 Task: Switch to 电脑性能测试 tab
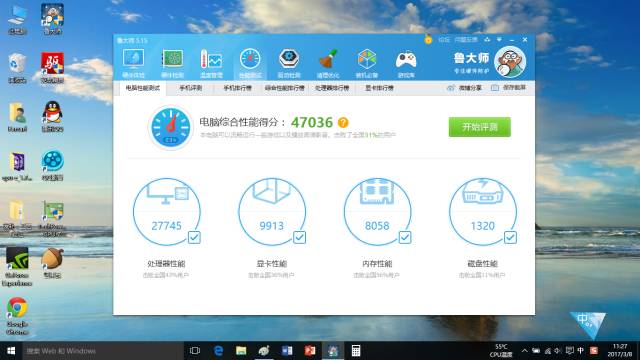coord(143,88)
